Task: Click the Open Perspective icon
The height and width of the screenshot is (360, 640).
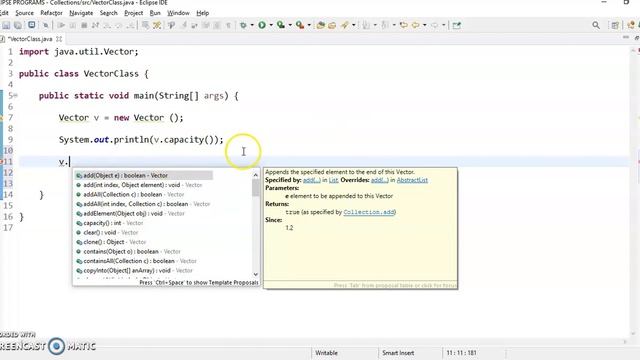Action: click(x=615, y=25)
